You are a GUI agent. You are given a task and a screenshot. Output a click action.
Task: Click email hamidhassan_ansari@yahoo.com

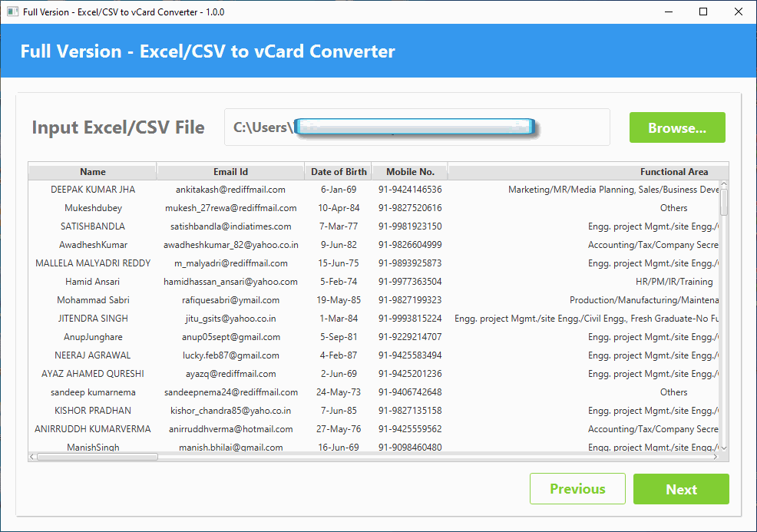pos(231,282)
